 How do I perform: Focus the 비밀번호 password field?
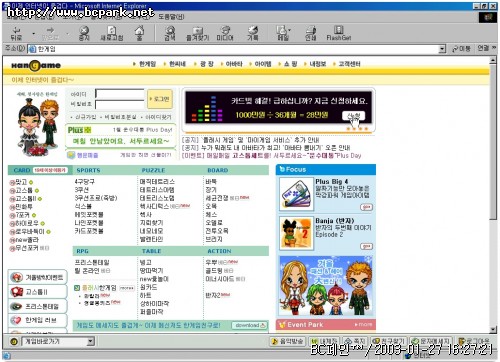pos(120,105)
